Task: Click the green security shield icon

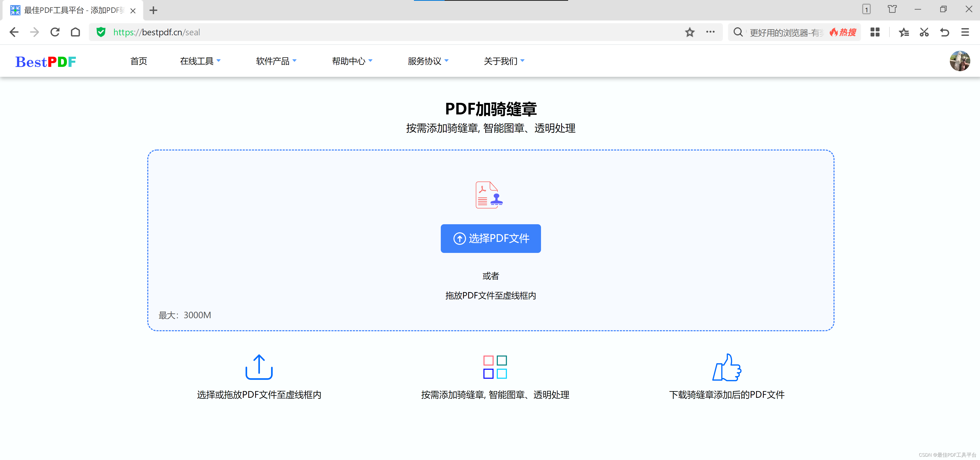Action: tap(101, 32)
